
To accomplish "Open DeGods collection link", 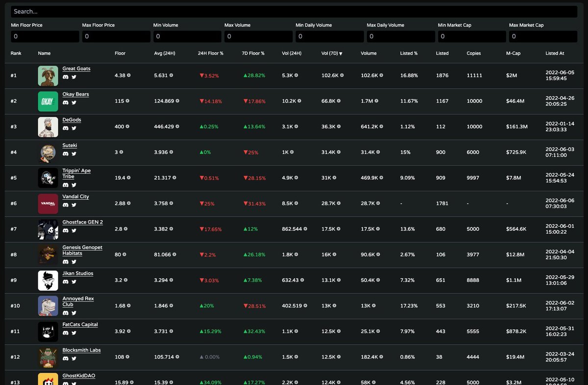I will 72,120.
